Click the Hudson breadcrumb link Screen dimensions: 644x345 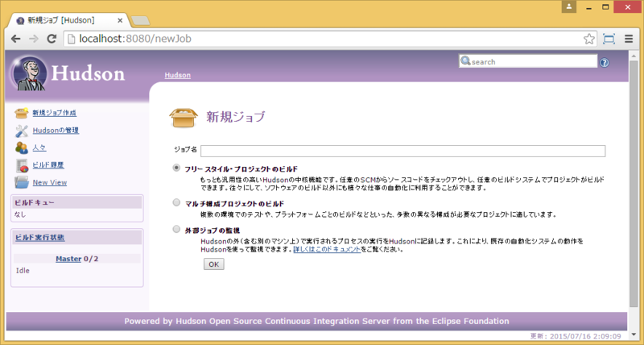pyautogui.click(x=177, y=75)
